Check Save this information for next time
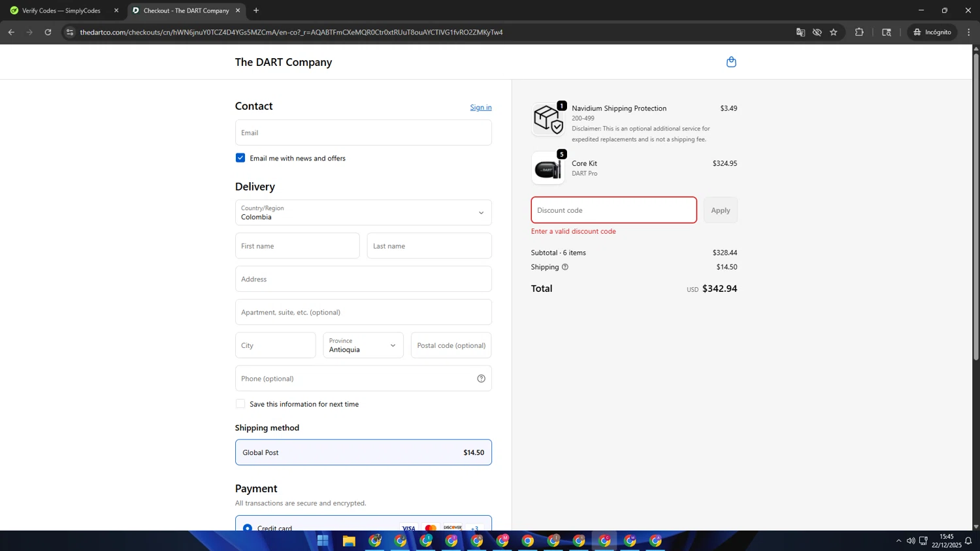This screenshot has width=980, height=551. coord(240,404)
